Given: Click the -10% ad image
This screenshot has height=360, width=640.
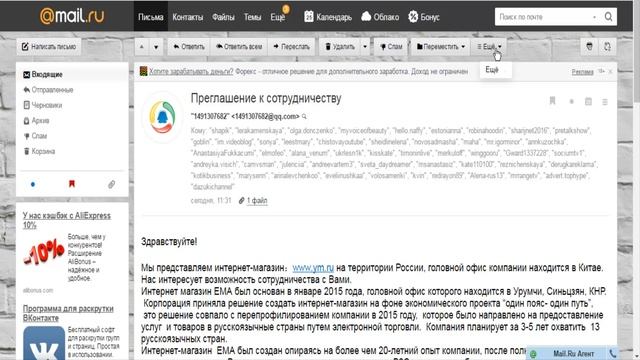Looking at the screenshot, I should [x=44, y=252].
